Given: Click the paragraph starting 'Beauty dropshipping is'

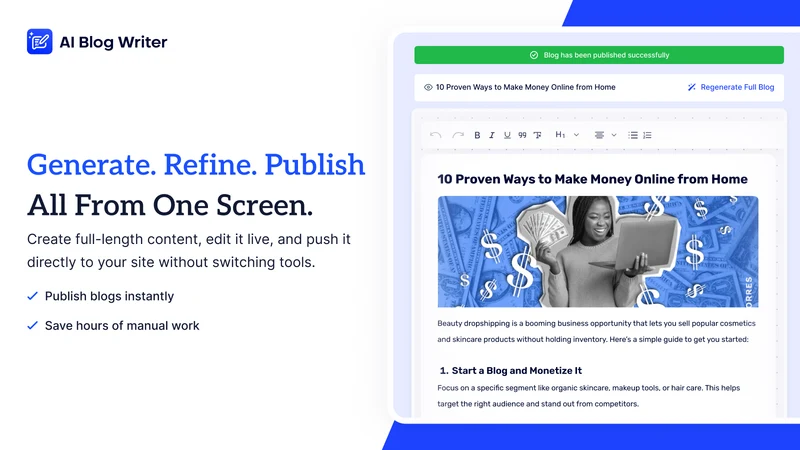Looking at the screenshot, I should (x=596, y=331).
